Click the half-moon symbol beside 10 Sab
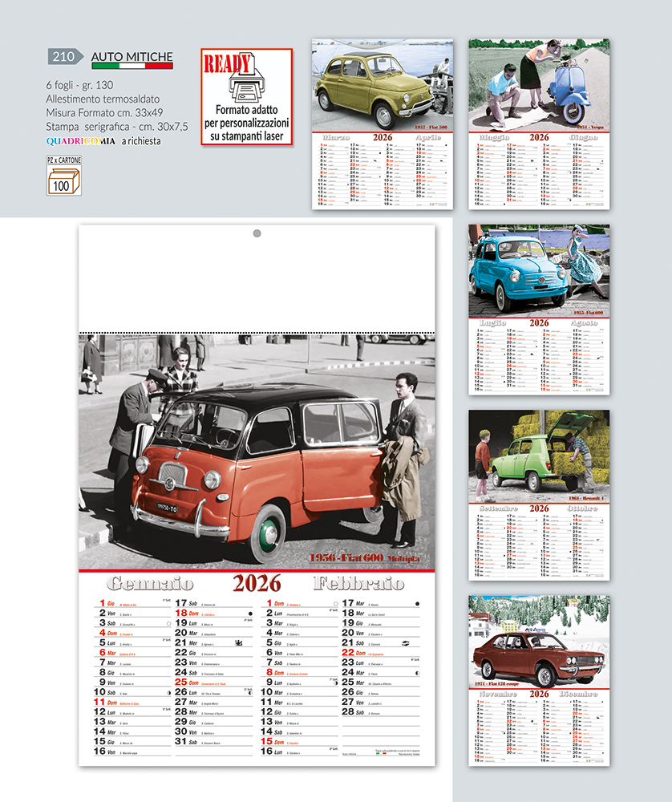Screen dimensions: 672x802 pyautogui.click(x=168, y=692)
